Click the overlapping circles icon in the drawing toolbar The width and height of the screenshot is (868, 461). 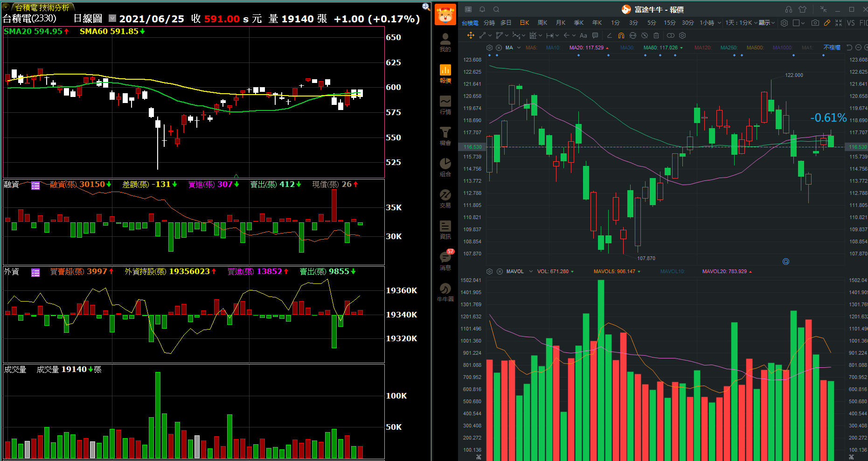tap(671, 35)
